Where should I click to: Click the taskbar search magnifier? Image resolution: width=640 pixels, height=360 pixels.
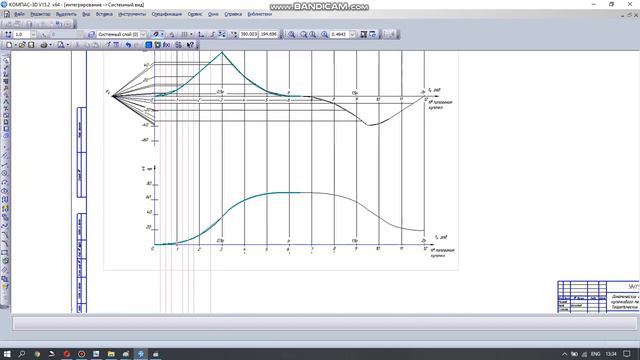[22, 354]
